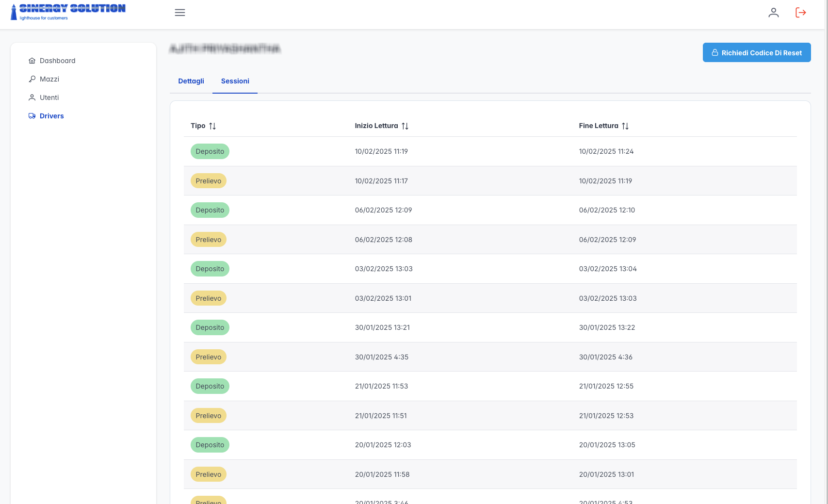
Task: Click the Utenti person icon
Action: tap(32, 98)
